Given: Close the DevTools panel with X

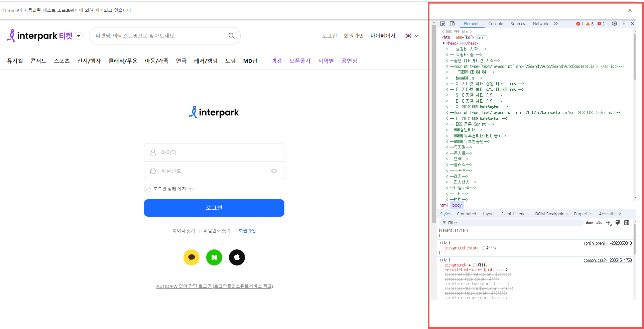Looking at the screenshot, I should pos(632,23).
